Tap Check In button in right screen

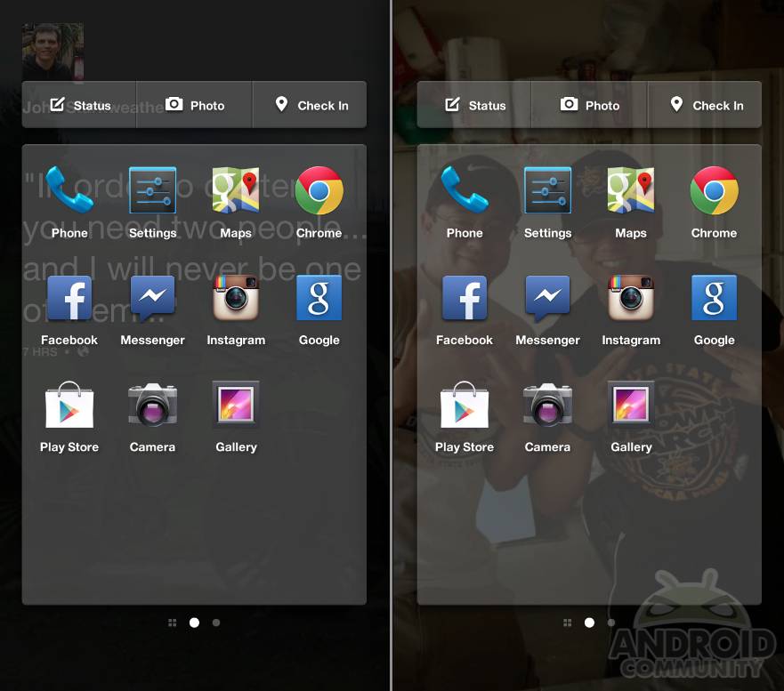[x=705, y=105]
